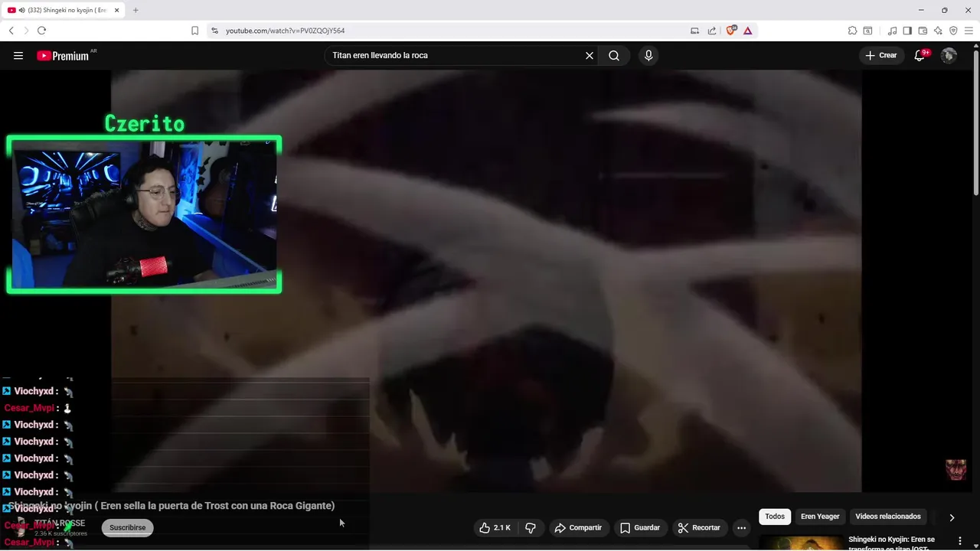Open YouTube notifications bell
This screenshot has height=551, width=980.
coord(920,55)
